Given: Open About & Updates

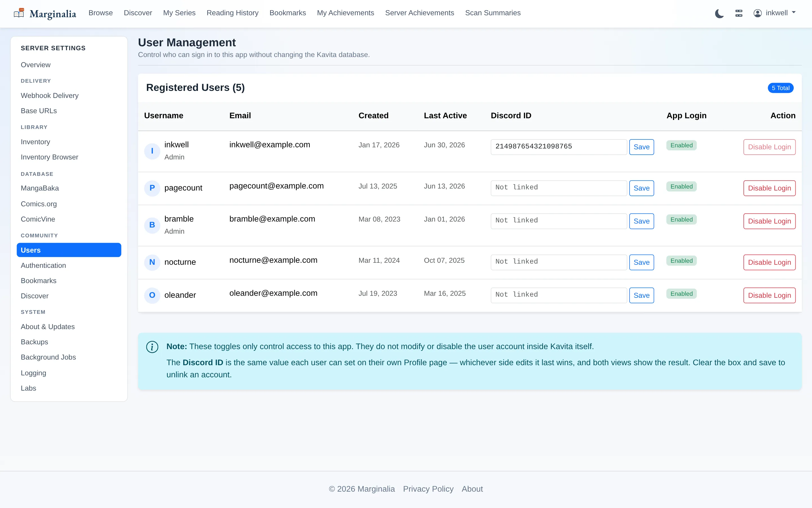Looking at the screenshot, I should (69, 327).
